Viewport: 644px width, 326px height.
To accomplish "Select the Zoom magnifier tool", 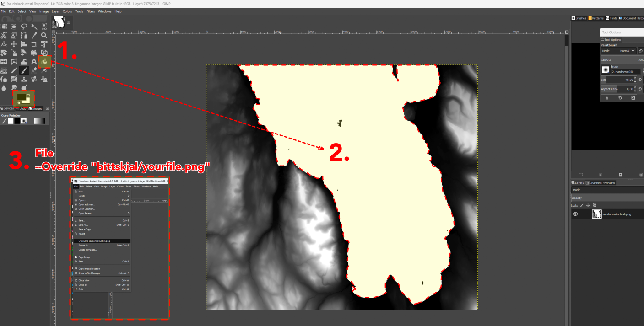I will point(44,35).
